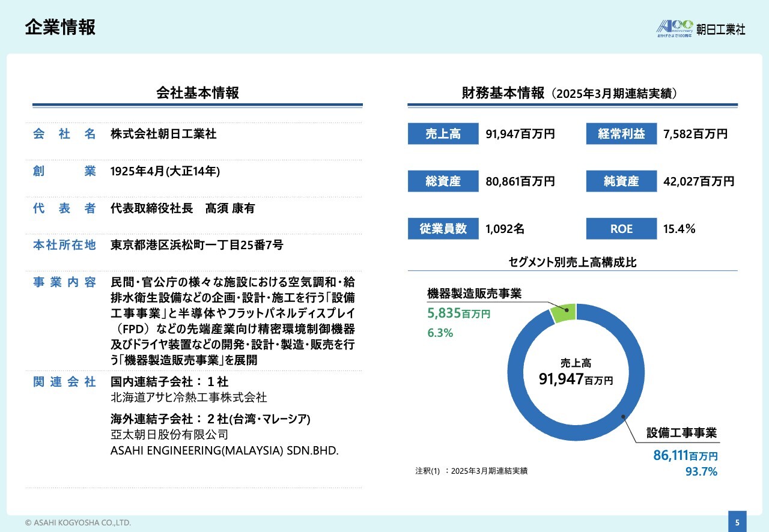Viewport: 769px width, 532px height.
Task: Select total assets value 80,861百万円
Action: coord(520,181)
